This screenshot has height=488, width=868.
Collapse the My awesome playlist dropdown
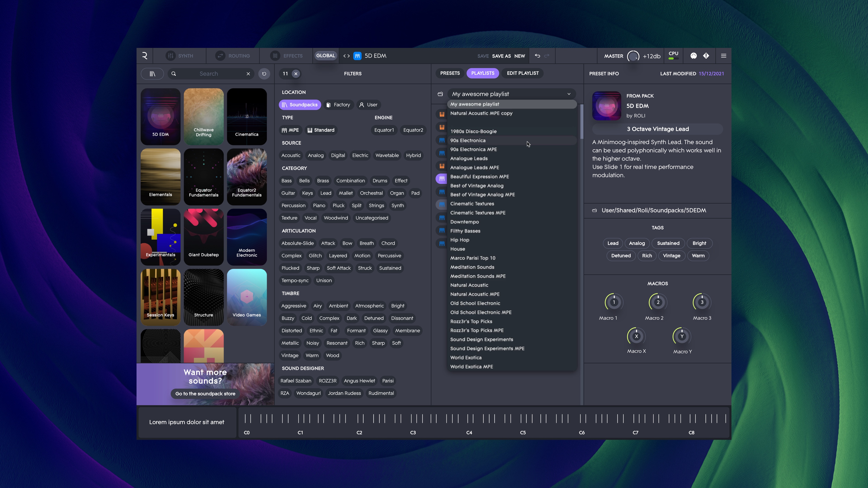(569, 94)
